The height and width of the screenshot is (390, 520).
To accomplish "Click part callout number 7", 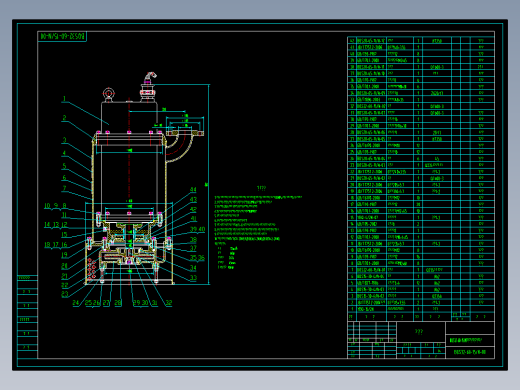I will pyautogui.click(x=64, y=188).
